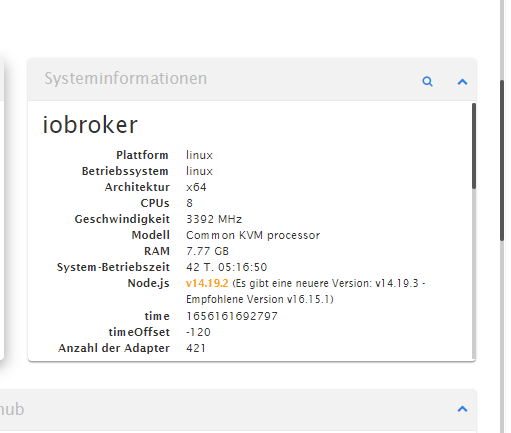
Task: Collapse the Systeminformationen panel with its chevron
Action: click(x=462, y=82)
